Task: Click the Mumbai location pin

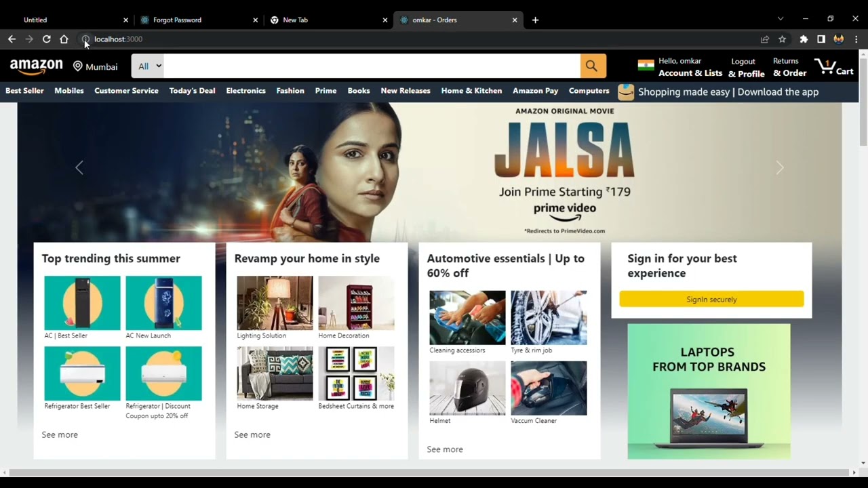Action: (78, 66)
